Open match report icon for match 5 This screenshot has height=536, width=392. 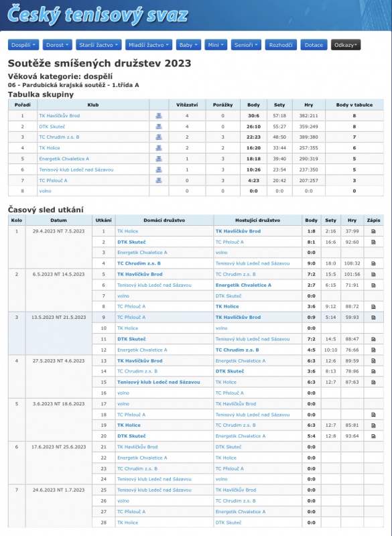click(x=373, y=274)
